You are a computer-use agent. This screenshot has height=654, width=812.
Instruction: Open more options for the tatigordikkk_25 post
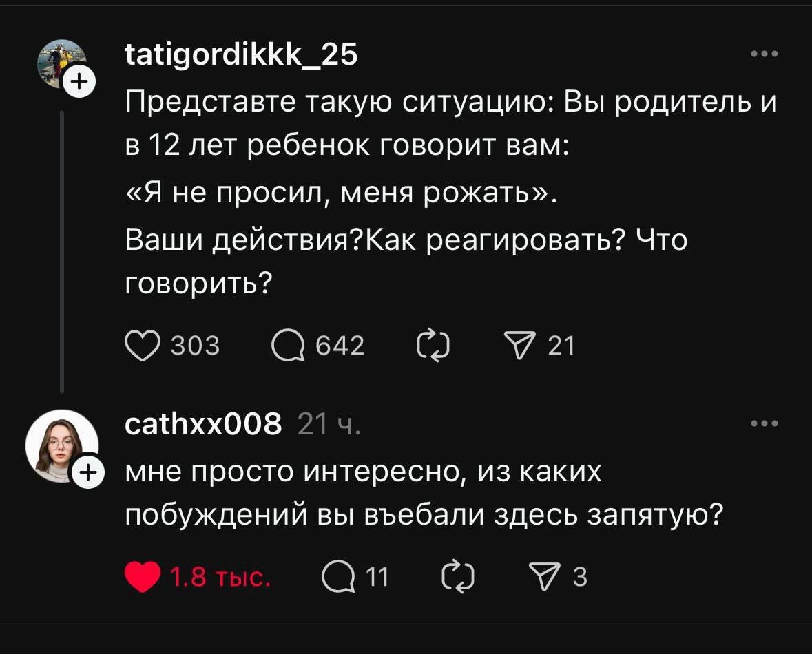click(764, 54)
